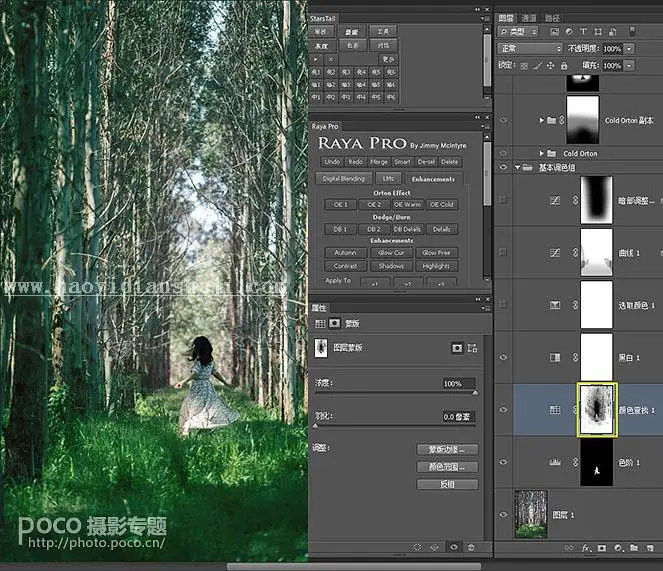Hide the 色阶 1 layer
663x571 pixels.
pos(503,462)
